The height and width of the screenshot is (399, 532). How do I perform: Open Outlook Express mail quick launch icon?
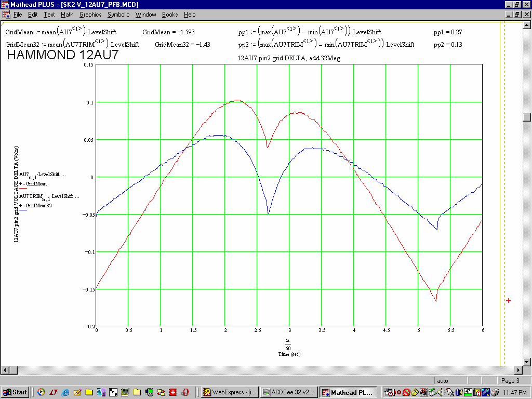point(77,392)
